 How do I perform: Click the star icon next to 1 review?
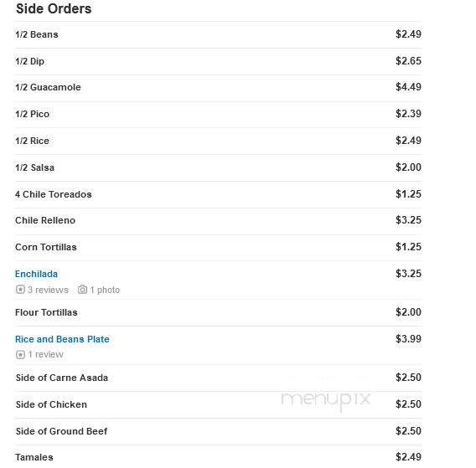(x=20, y=354)
